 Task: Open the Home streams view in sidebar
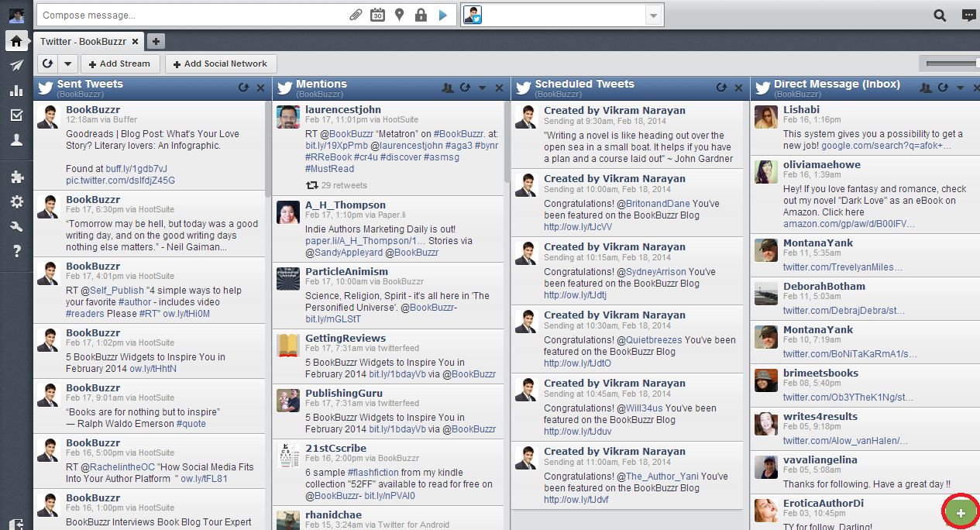point(16,41)
